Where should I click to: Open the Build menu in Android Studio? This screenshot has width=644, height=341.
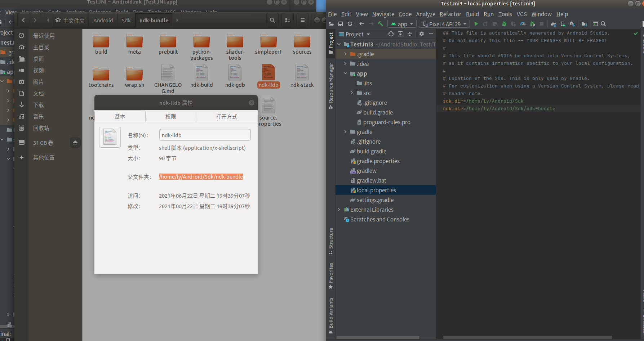(x=472, y=14)
